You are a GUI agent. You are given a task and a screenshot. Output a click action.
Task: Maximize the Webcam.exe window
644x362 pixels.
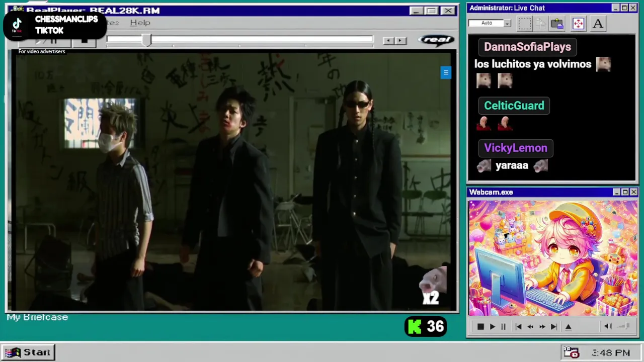point(625,192)
